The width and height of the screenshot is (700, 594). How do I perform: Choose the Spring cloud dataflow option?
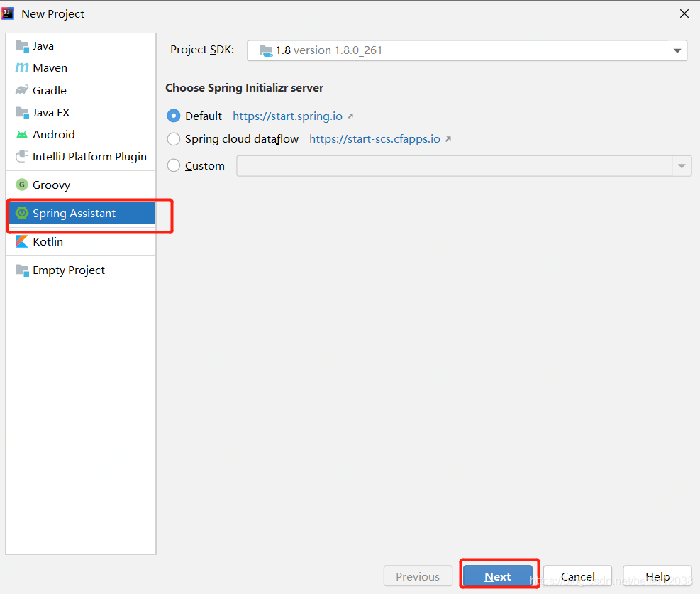pyautogui.click(x=174, y=138)
